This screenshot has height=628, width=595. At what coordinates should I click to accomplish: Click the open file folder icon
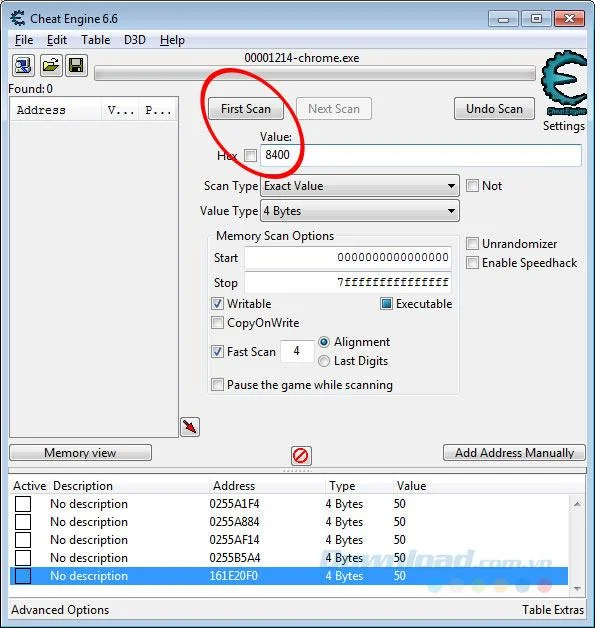pyautogui.click(x=50, y=65)
